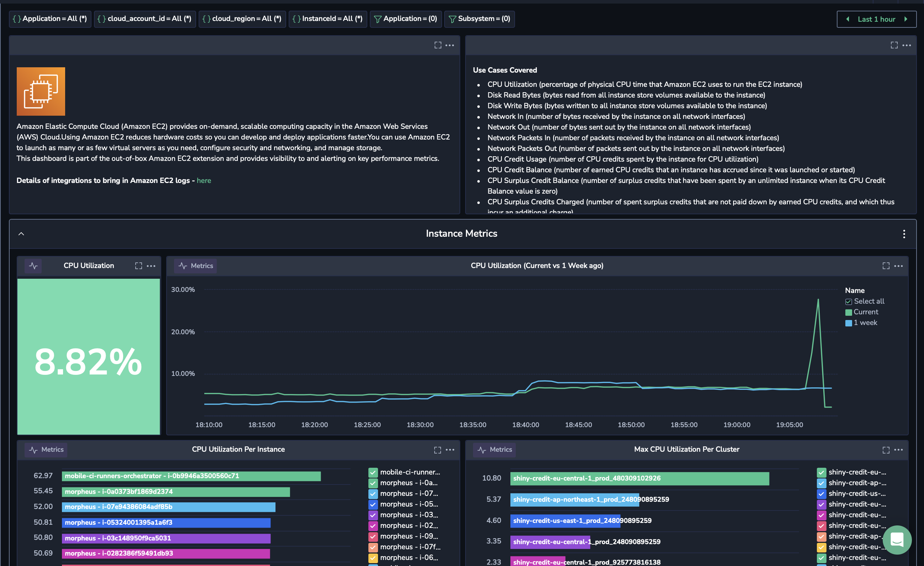This screenshot has height=566, width=924.
Task: Uncheck morpheus - i-0a legend checkbox
Action: tap(373, 483)
